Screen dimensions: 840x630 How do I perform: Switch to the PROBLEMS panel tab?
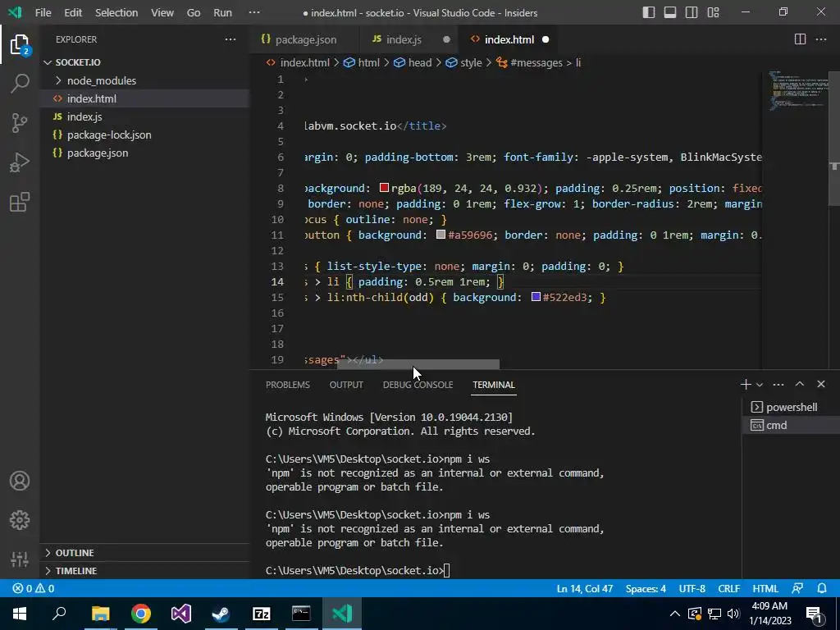pos(288,385)
